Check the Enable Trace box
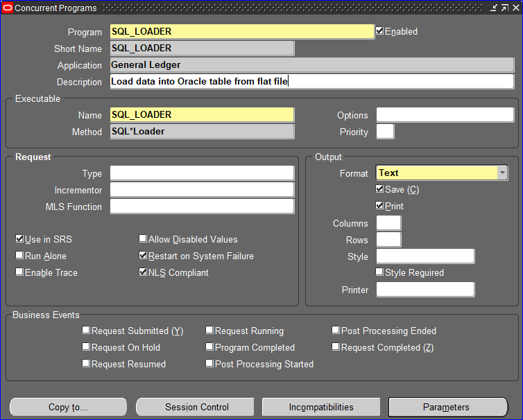This screenshot has width=523, height=420. coord(19,272)
